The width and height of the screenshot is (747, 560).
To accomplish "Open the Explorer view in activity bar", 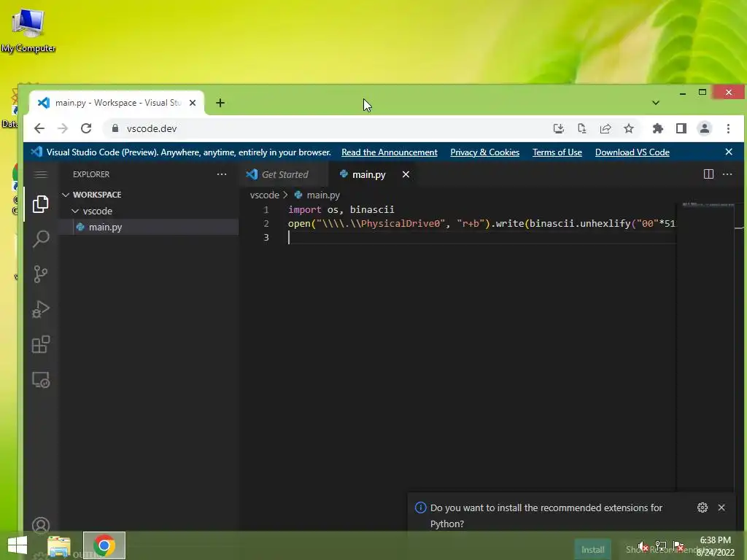I will (x=41, y=204).
